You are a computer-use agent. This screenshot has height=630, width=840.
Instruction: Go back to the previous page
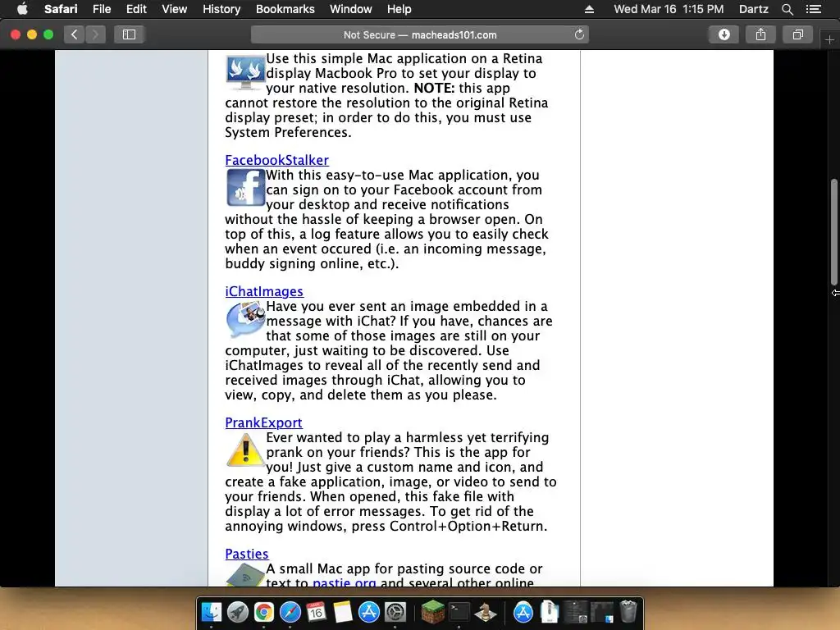(75, 34)
